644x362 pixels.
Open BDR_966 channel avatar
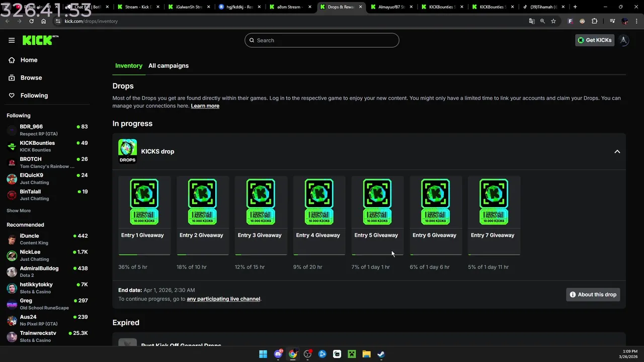coord(12,131)
